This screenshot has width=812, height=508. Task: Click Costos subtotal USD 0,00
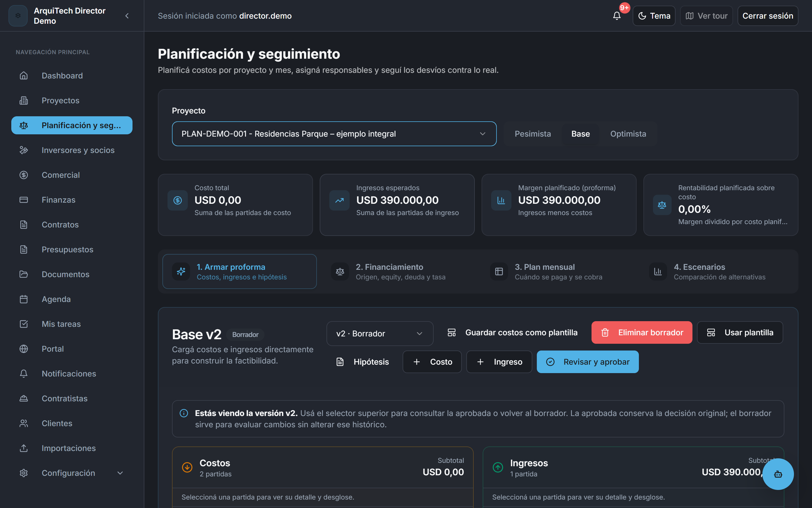point(443,472)
